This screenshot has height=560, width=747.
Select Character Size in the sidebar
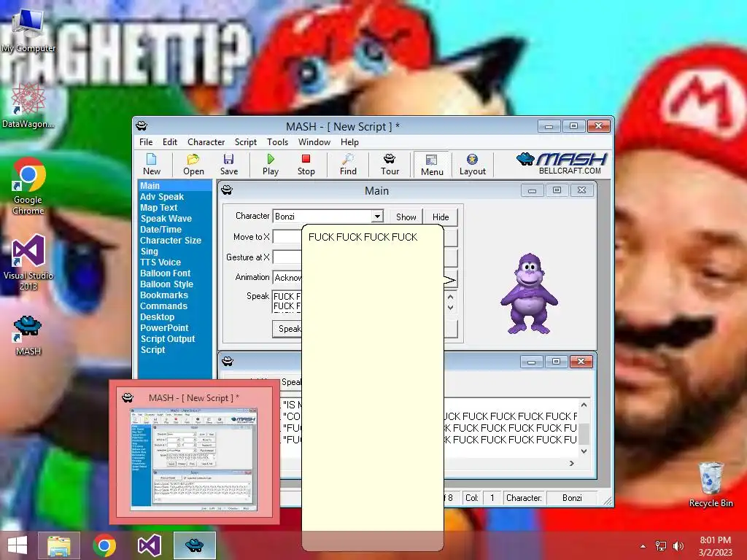(x=171, y=241)
